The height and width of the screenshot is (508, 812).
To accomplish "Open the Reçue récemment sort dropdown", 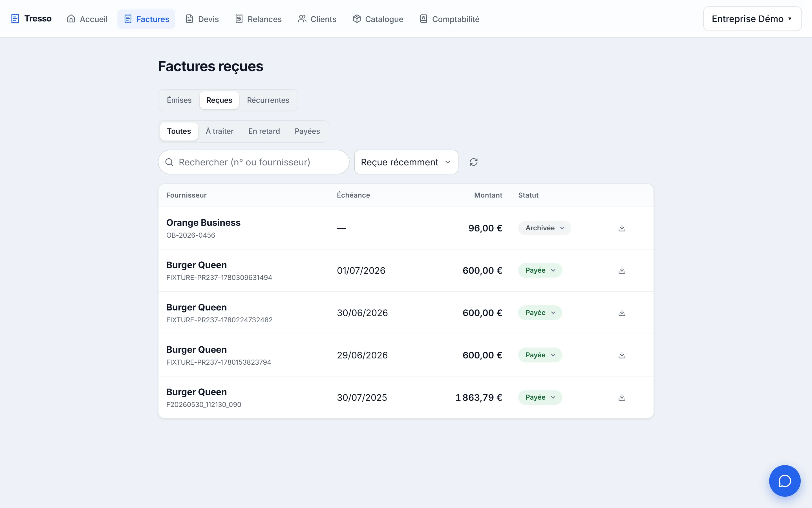I will (x=406, y=162).
